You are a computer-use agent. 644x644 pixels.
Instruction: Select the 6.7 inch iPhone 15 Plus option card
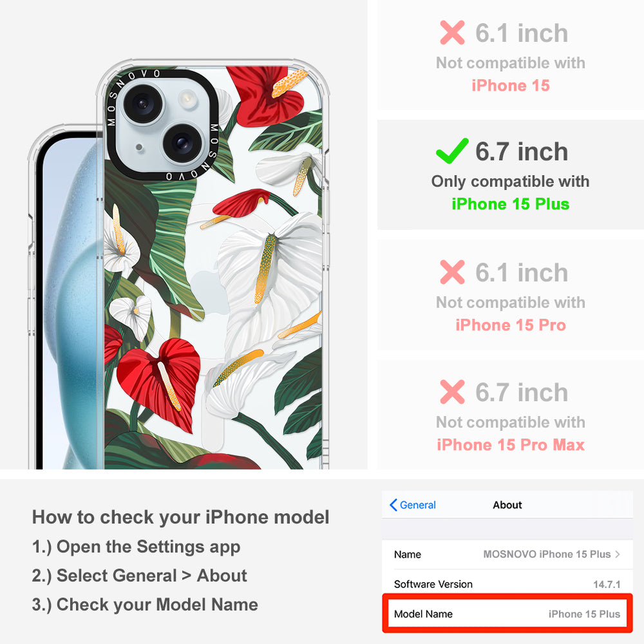[511, 175]
